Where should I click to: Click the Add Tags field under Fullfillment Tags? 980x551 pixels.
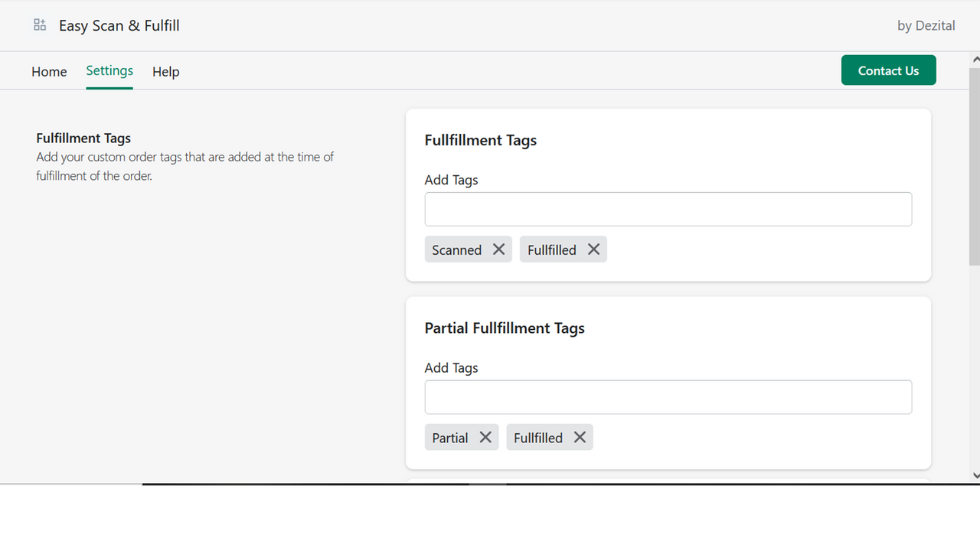click(668, 208)
